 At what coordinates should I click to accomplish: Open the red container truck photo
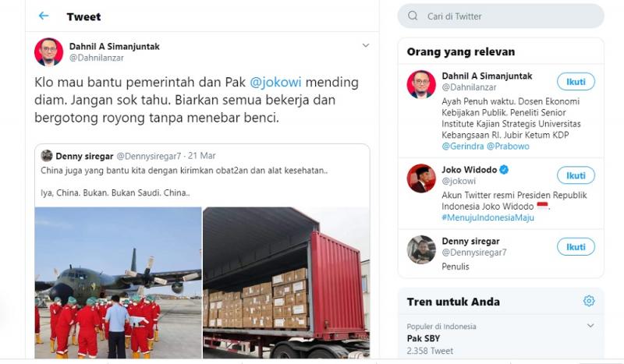click(286, 283)
